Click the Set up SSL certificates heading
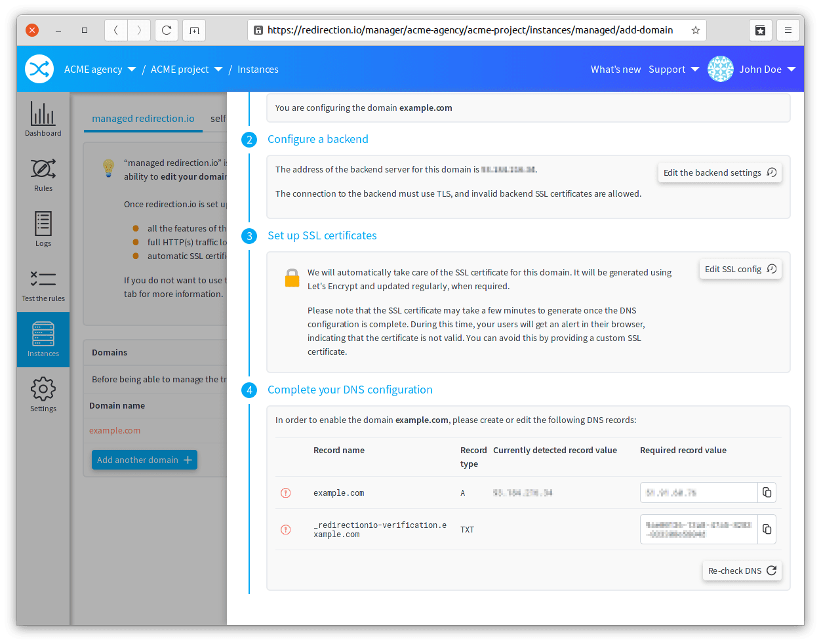This screenshot has width=821, height=644. [322, 235]
